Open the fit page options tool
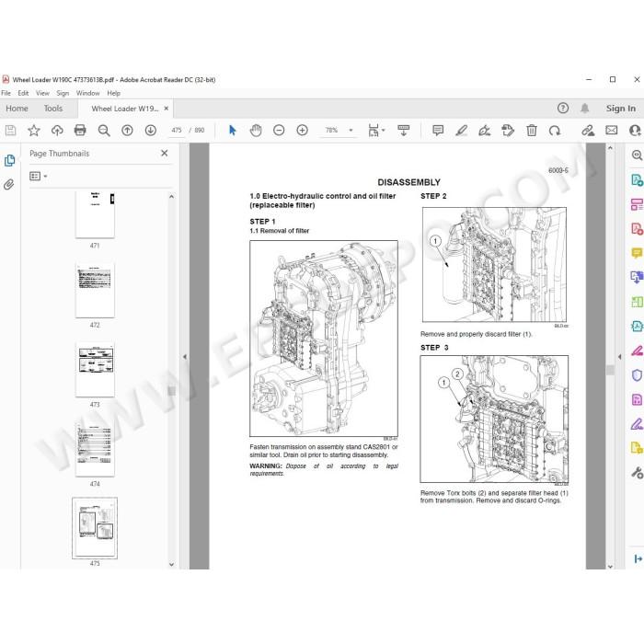 [x=375, y=131]
